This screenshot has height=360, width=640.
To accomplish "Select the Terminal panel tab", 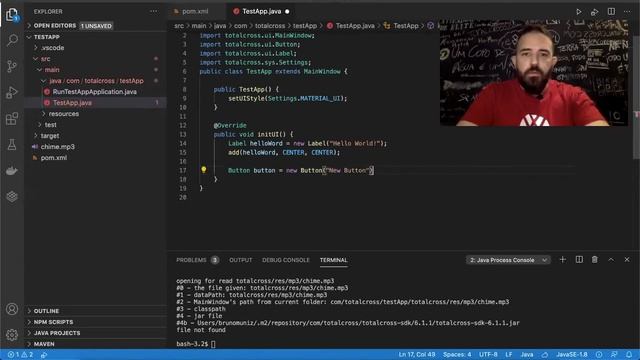I will (x=333, y=260).
